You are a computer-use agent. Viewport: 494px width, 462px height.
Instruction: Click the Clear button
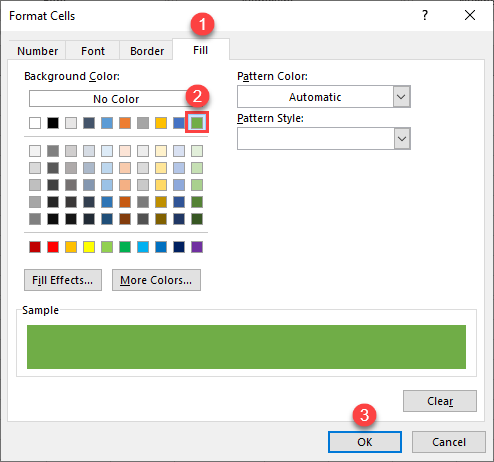[440, 401]
